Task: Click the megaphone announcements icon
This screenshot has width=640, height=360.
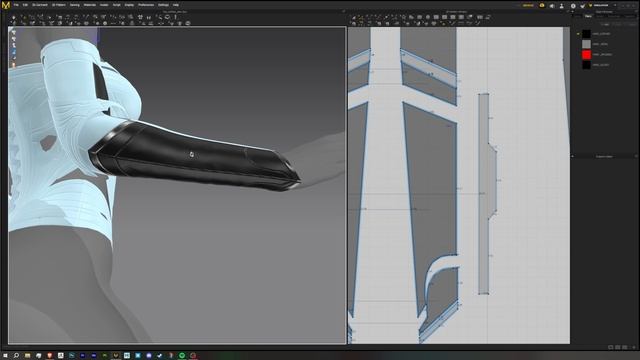Action: click(552, 6)
